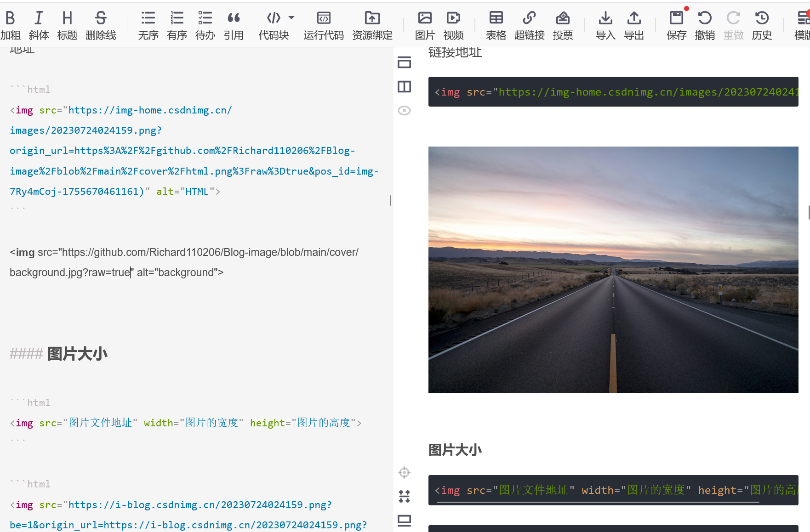Apply italic formatting with 斜体
This screenshot has height=532, width=810.
pos(39,25)
